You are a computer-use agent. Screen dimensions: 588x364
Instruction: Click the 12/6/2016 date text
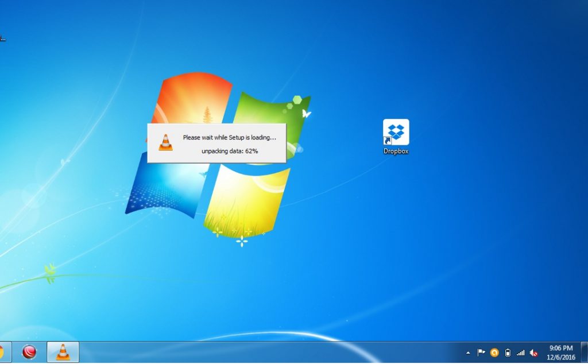coord(560,357)
